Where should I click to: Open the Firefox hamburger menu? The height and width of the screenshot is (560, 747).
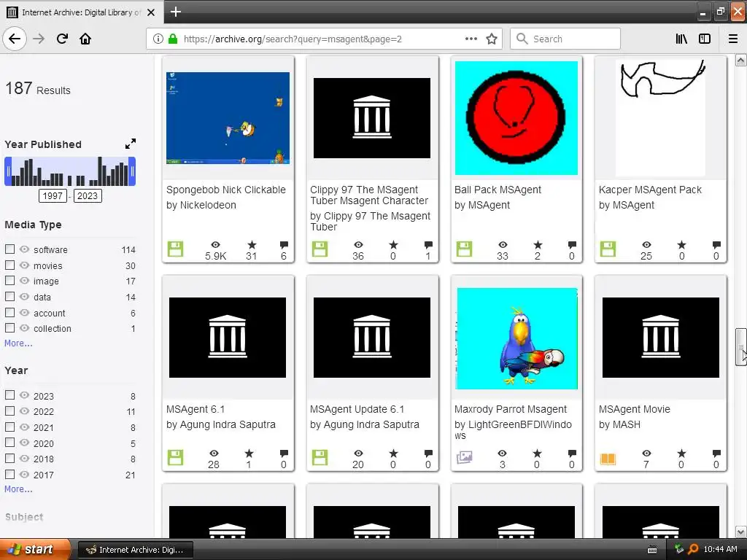(x=733, y=39)
